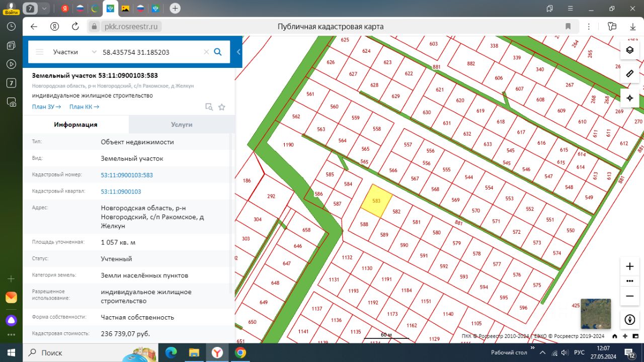Open cadastral number link 53:11:0900103:583
The image size is (644, 362).
127,175
